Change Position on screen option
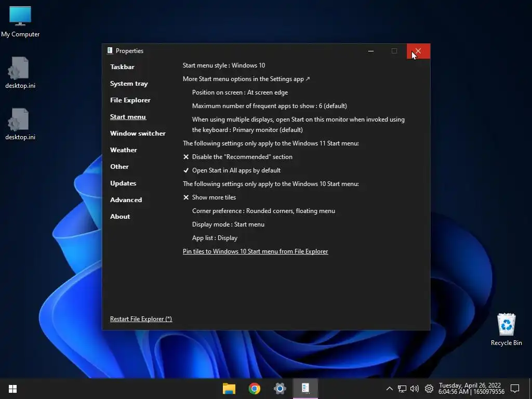This screenshot has height=399, width=532. (x=240, y=92)
